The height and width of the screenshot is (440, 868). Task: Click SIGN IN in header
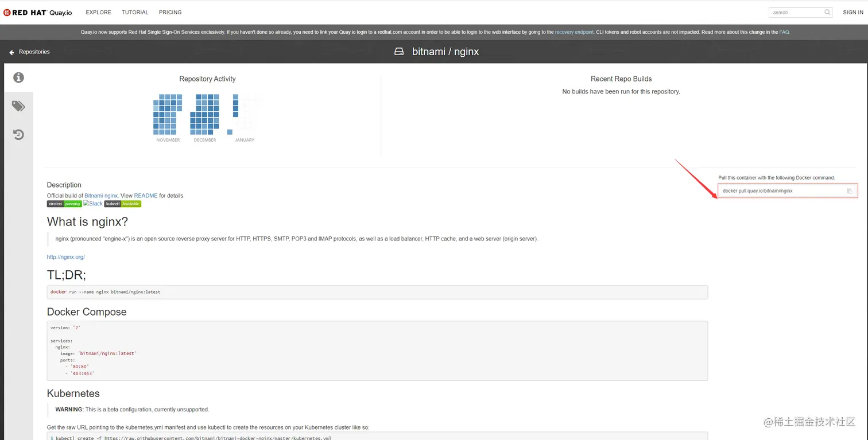point(853,12)
